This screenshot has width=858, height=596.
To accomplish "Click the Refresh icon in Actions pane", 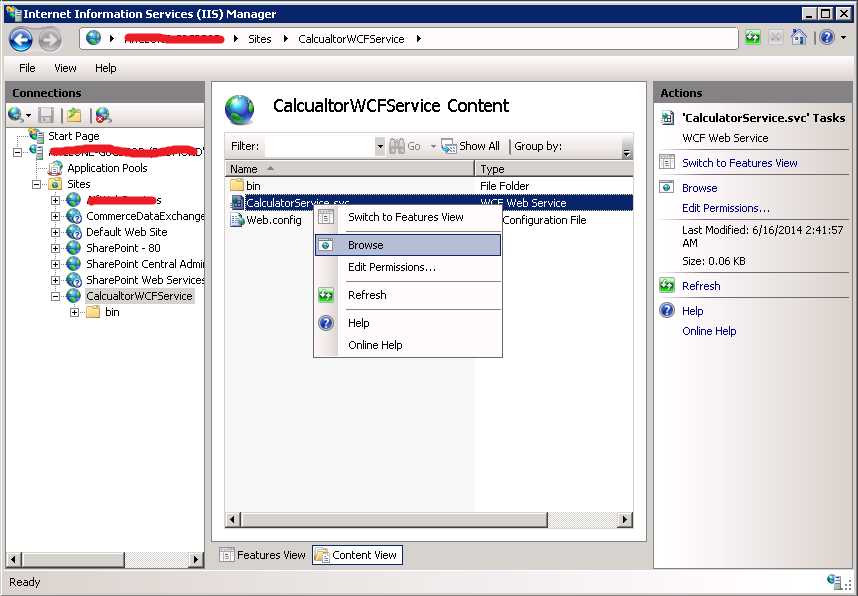I will (666, 285).
